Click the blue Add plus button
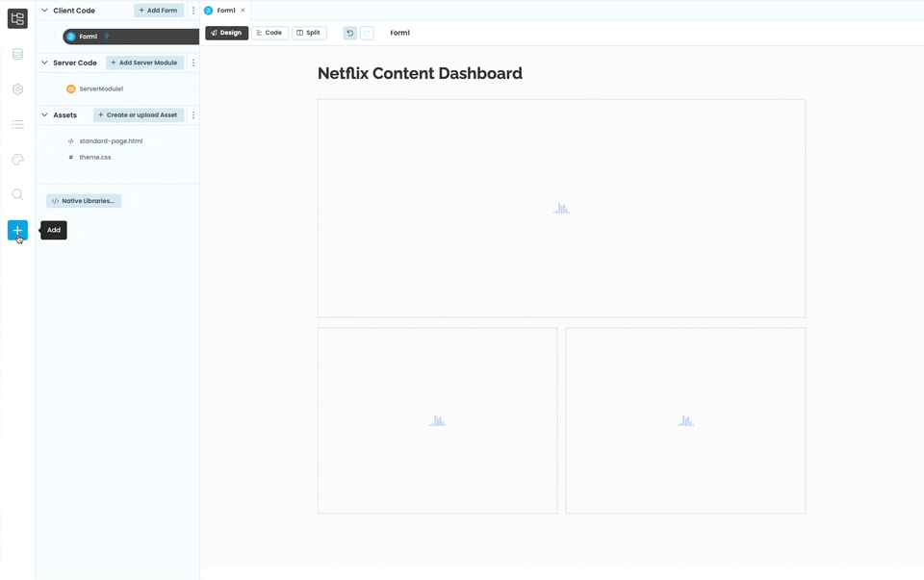 [17, 230]
